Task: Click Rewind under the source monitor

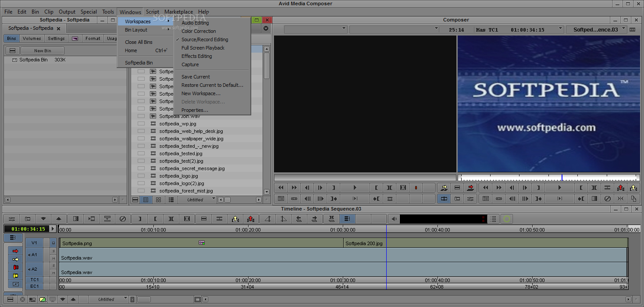Action: pyautogui.click(x=281, y=188)
